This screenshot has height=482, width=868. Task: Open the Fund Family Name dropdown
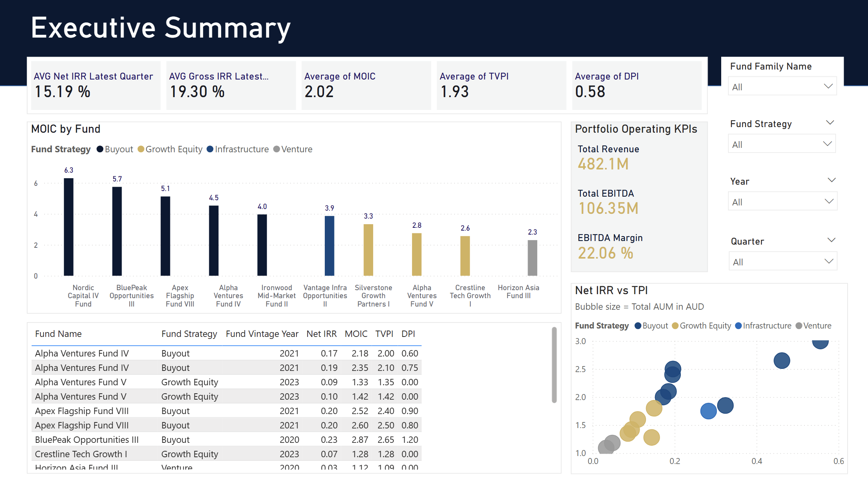(782, 87)
